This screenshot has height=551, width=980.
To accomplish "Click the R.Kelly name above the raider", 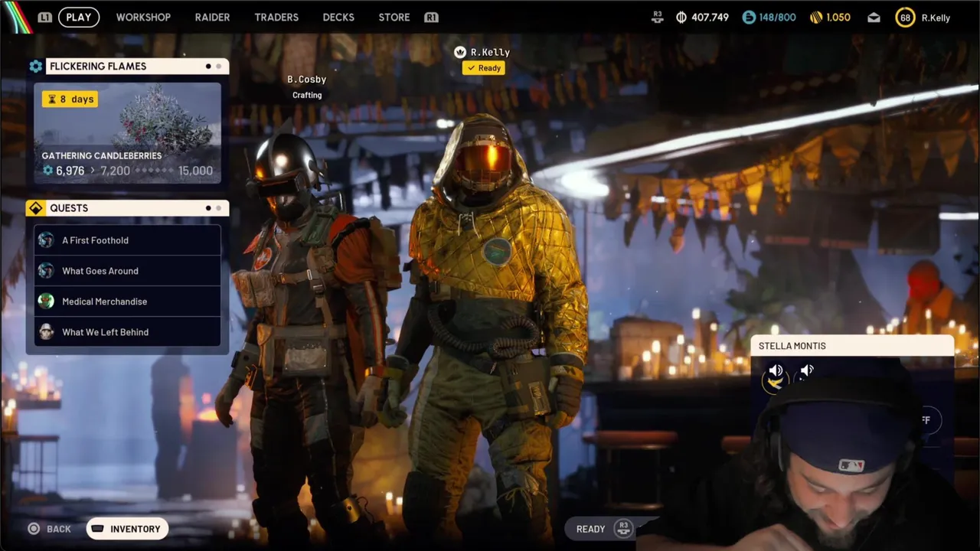I will [490, 52].
